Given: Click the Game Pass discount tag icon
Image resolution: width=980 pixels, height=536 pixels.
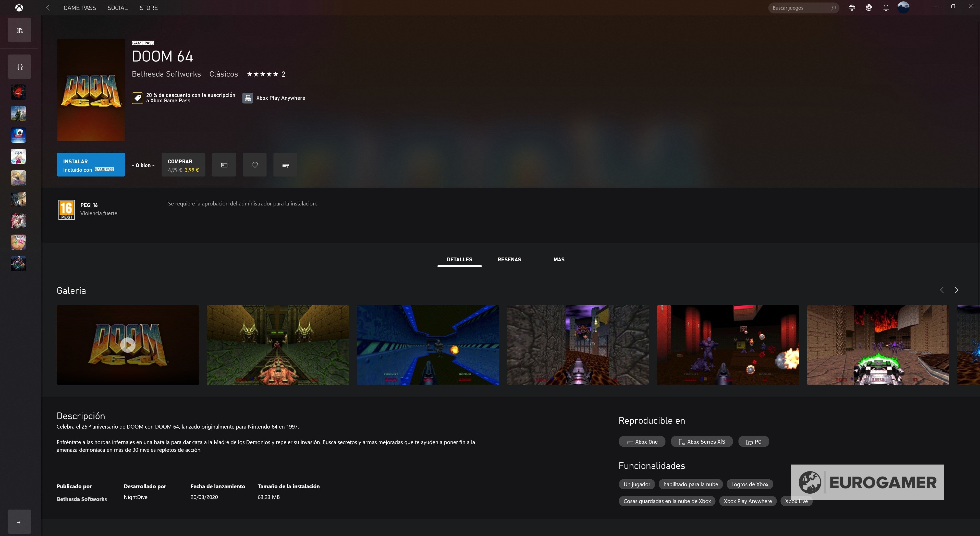Looking at the screenshot, I should (x=137, y=98).
